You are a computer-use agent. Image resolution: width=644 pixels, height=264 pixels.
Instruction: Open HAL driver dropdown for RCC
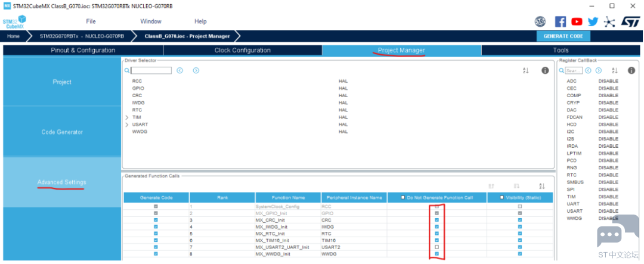click(x=343, y=81)
